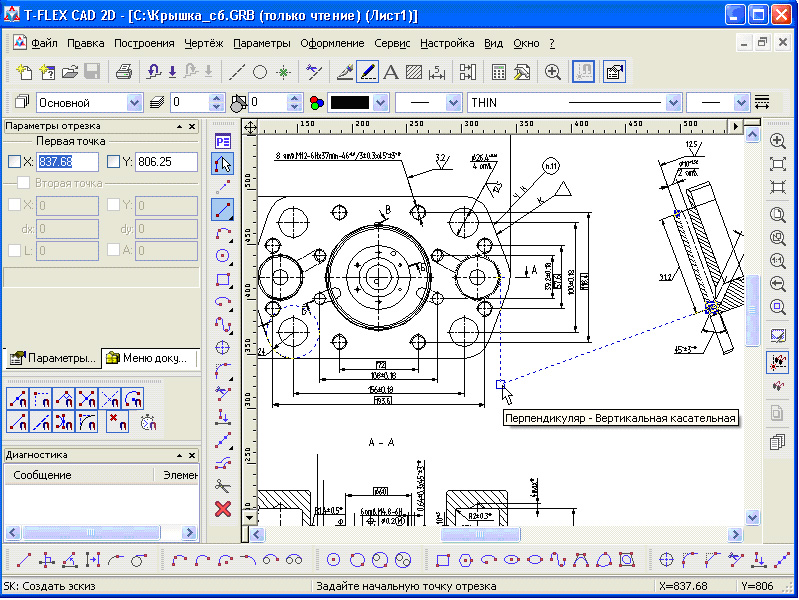Select the spline tool in vertical toolbar
Viewport: 799px width, 600px height.
[x=223, y=325]
